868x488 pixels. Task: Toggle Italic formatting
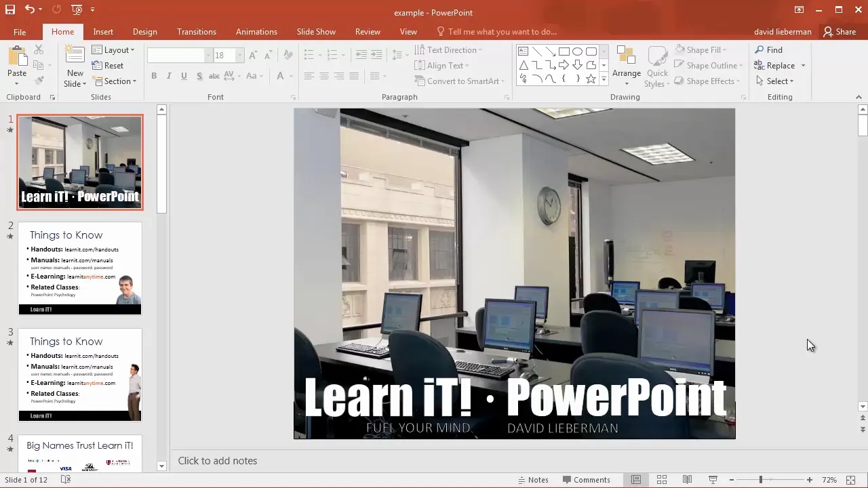point(169,76)
